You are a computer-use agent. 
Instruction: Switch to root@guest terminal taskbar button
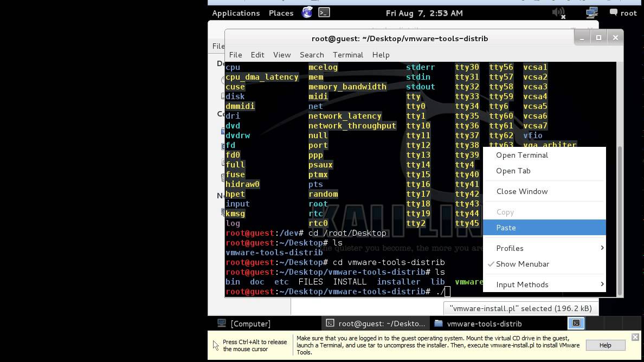(x=375, y=324)
